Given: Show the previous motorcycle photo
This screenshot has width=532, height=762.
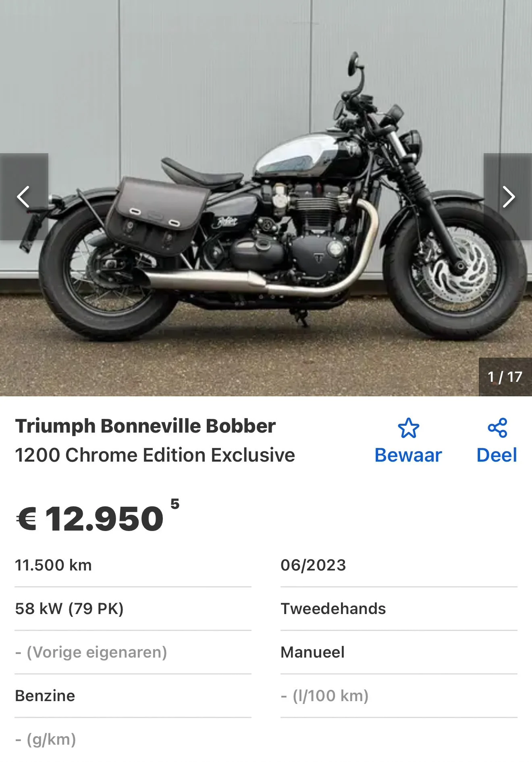Looking at the screenshot, I should [x=24, y=197].
